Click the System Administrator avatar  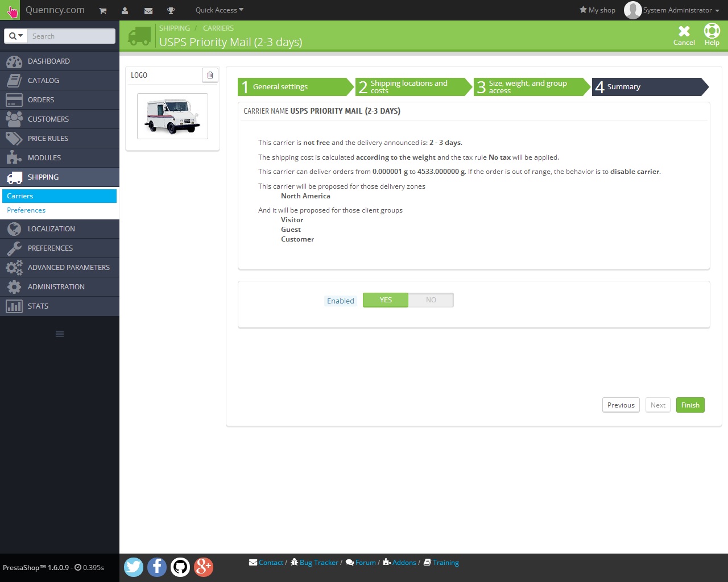[x=632, y=10]
